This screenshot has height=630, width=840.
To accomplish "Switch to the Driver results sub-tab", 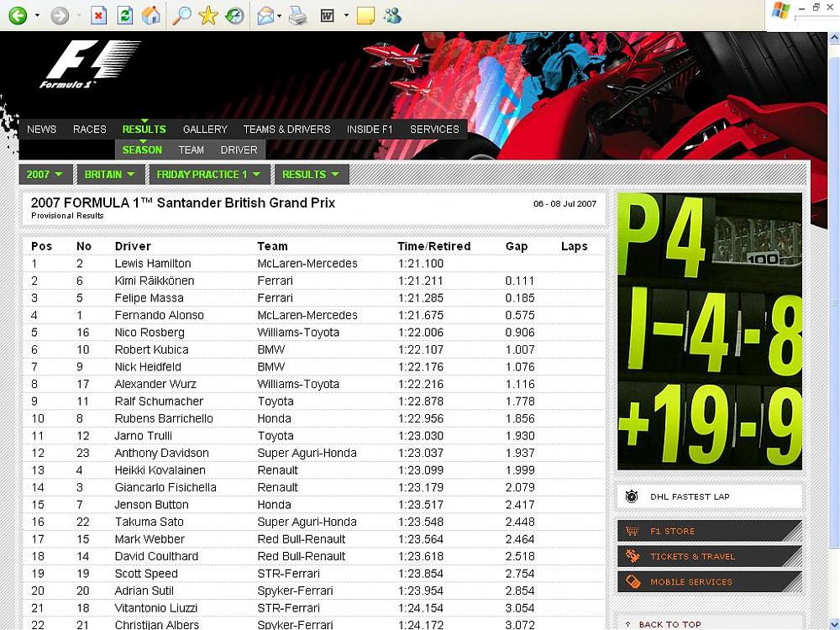I will (239, 150).
